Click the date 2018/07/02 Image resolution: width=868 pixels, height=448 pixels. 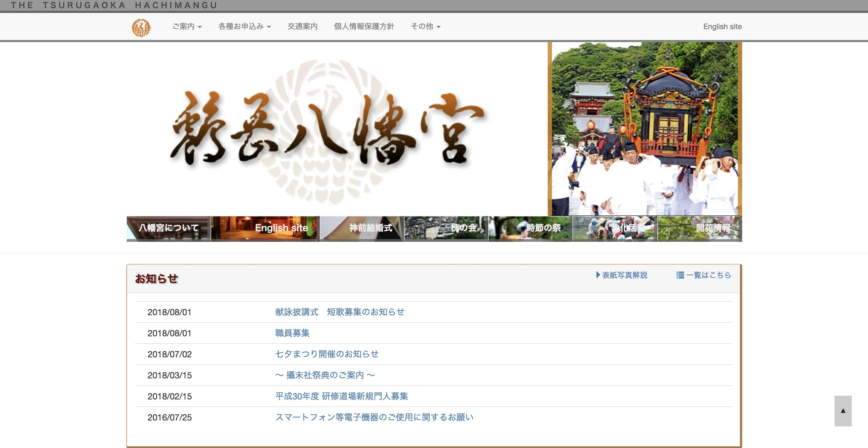tap(170, 354)
